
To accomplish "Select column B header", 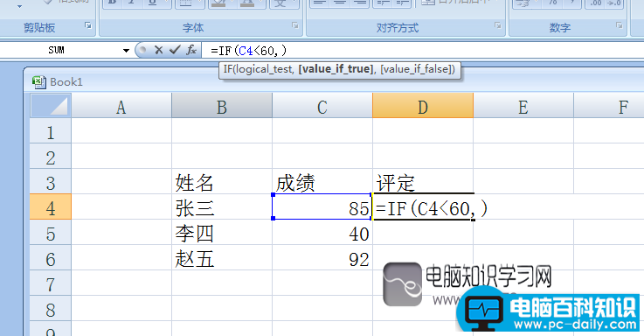I will 222,106.
